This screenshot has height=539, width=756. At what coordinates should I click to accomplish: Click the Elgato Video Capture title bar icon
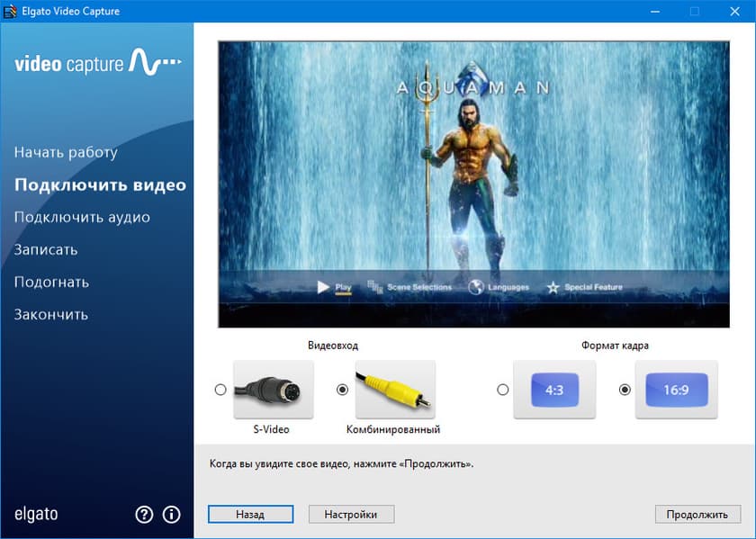click(x=10, y=11)
